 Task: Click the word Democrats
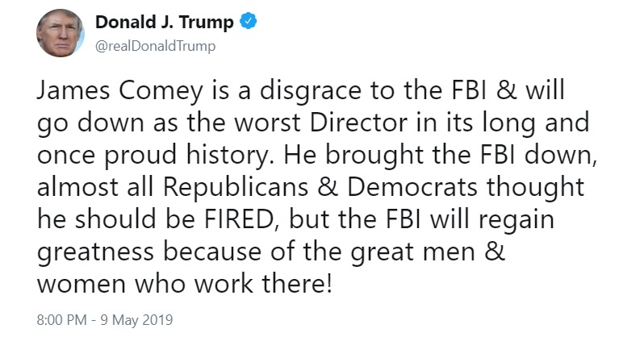412,187
